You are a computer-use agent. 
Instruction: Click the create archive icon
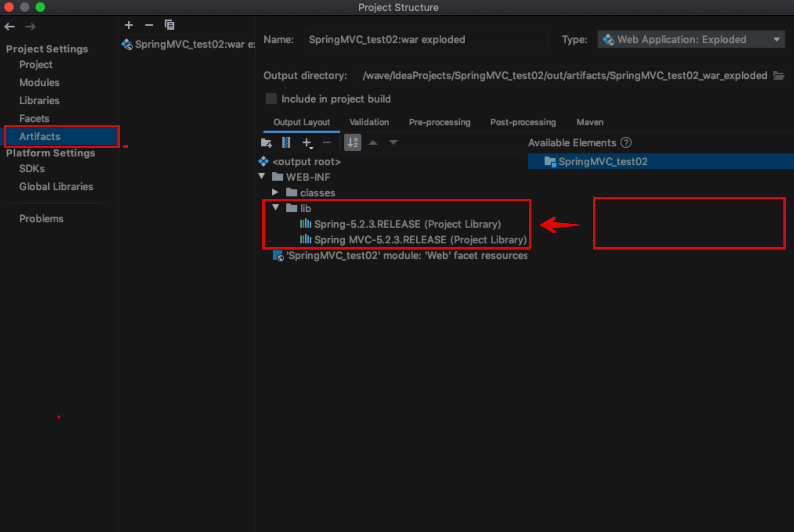(x=286, y=143)
